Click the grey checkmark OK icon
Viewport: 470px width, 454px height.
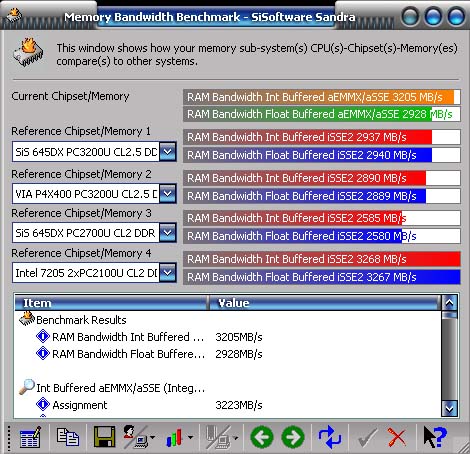click(x=367, y=437)
